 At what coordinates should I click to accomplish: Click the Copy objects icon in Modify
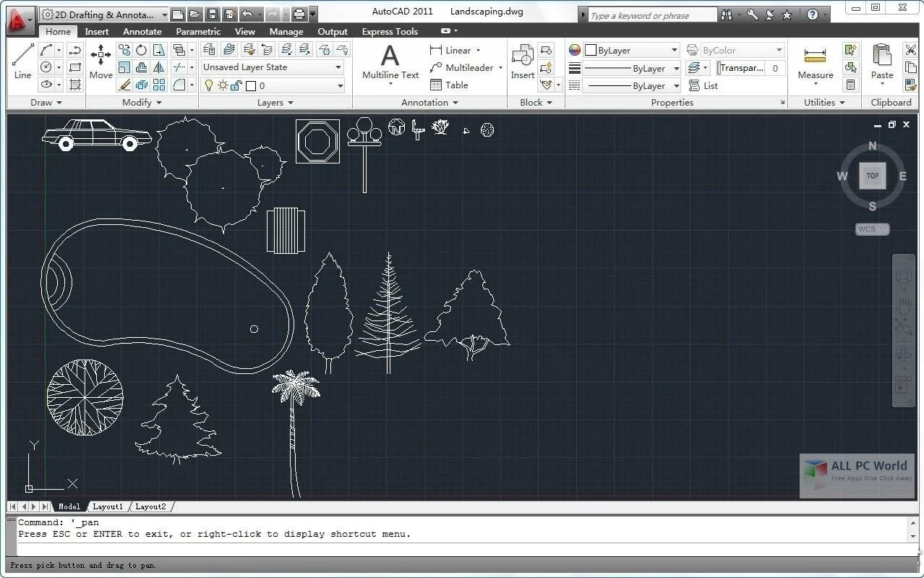124,50
